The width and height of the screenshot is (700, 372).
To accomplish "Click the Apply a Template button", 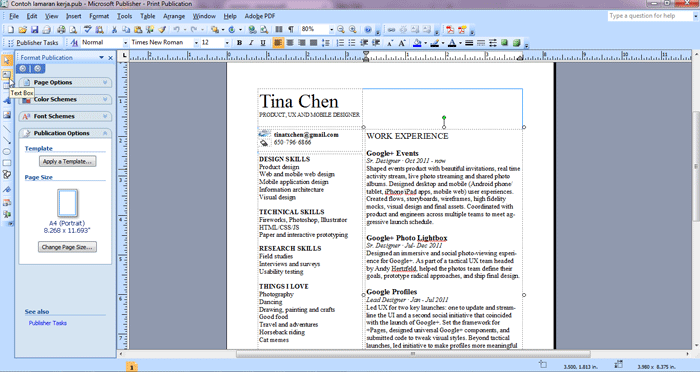I will [68, 161].
